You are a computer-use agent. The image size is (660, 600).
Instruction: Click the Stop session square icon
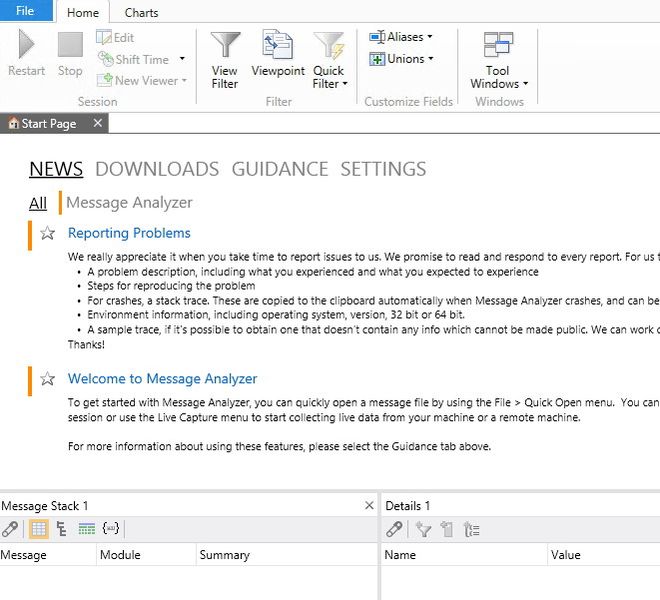[x=70, y=44]
